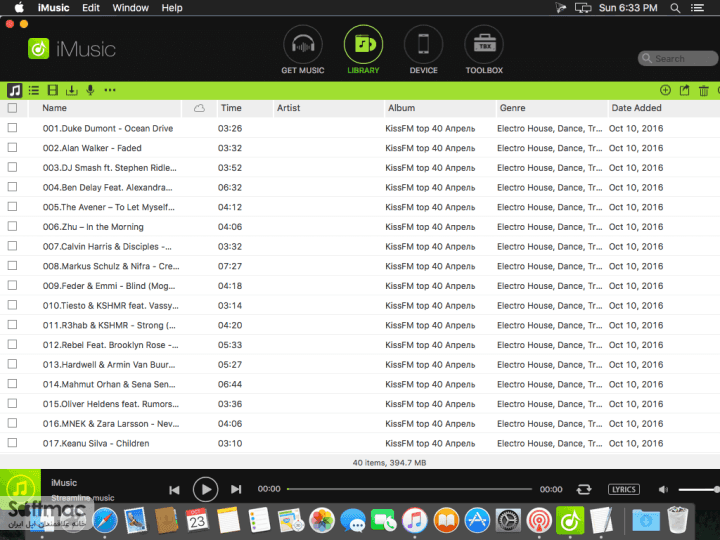The image size is (720, 540).
Task: Check the box for 003.DJ Smash track
Action: point(12,167)
